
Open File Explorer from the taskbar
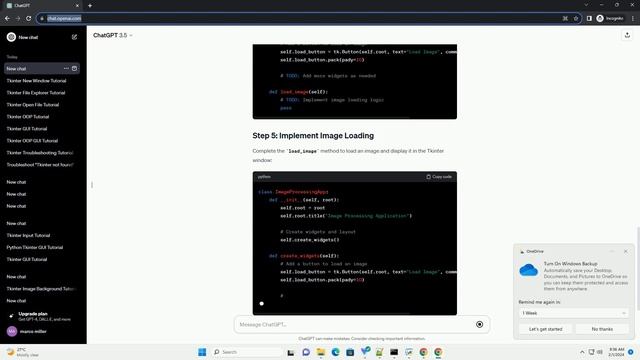coord(321,352)
